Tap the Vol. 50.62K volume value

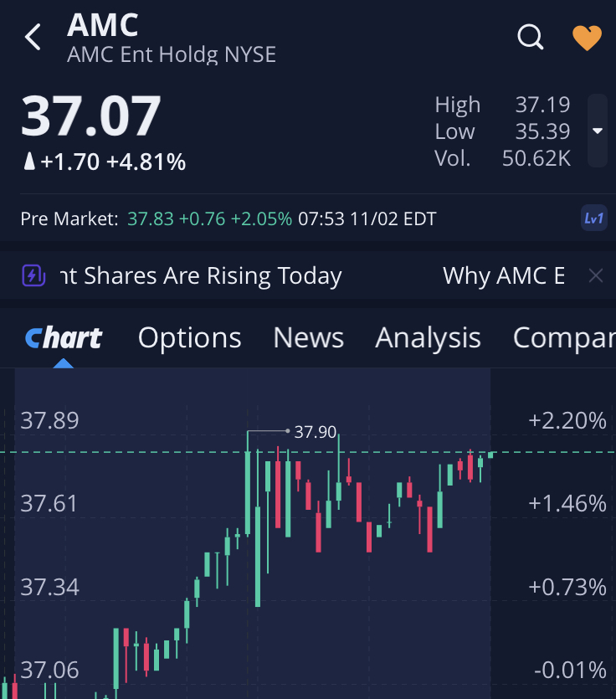[536, 157]
